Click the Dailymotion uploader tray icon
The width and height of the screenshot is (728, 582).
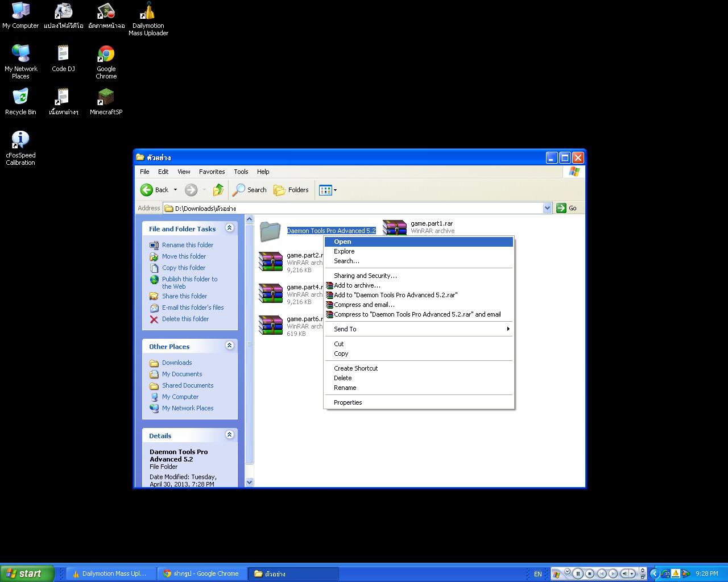point(676,573)
